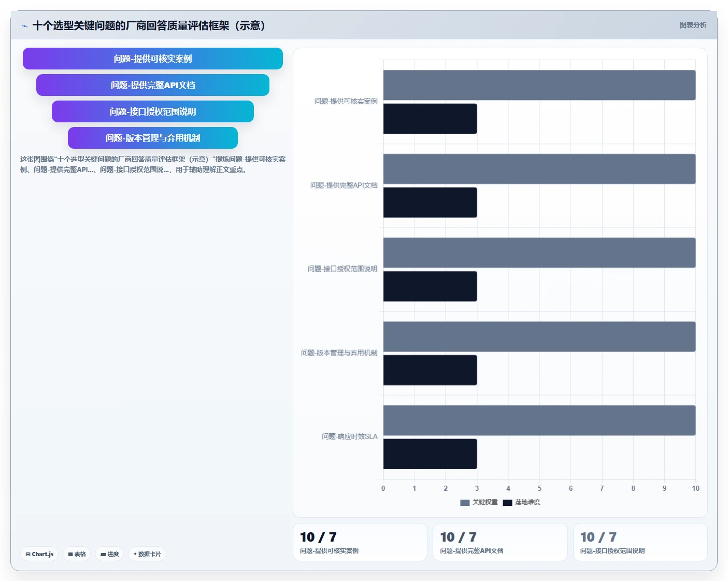
Task: Open the 图表分析 label in the header
Action: pyautogui.click(x=693, y=25)
